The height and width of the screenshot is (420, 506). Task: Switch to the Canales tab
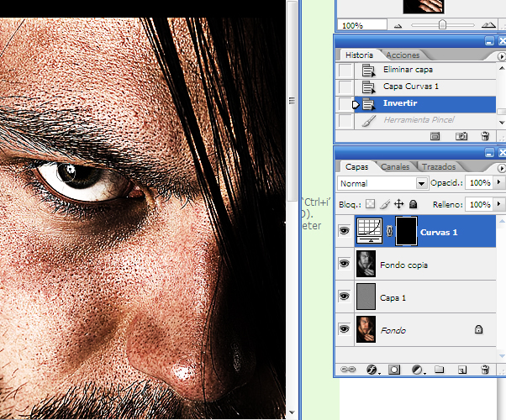[x=395, y=167]
